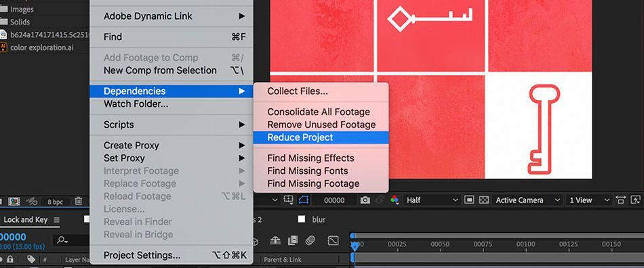This screenshot has width=644, height=268.
Task: Click the 00125 mark on time ruler
Action: 569,244
